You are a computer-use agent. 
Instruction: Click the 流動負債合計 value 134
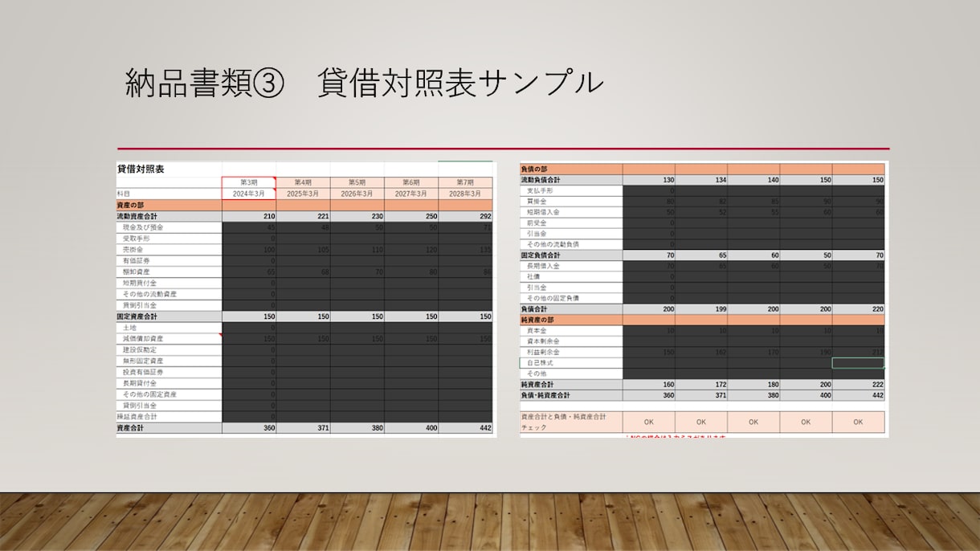coord(701,180)
